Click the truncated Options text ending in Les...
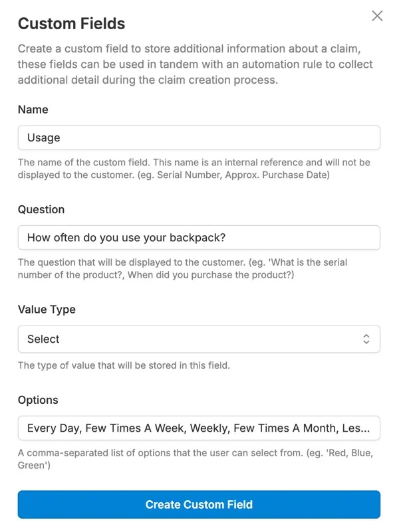 click(199, 430)
